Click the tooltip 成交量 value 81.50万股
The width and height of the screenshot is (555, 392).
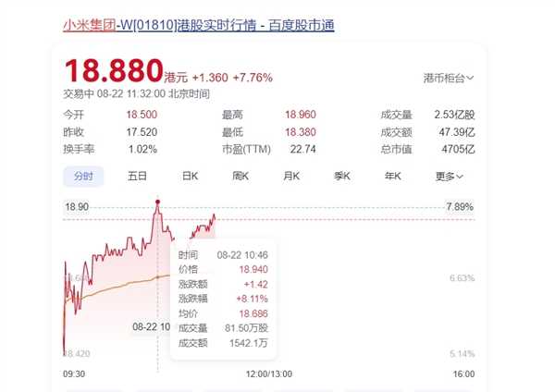[x=246, y=328]
